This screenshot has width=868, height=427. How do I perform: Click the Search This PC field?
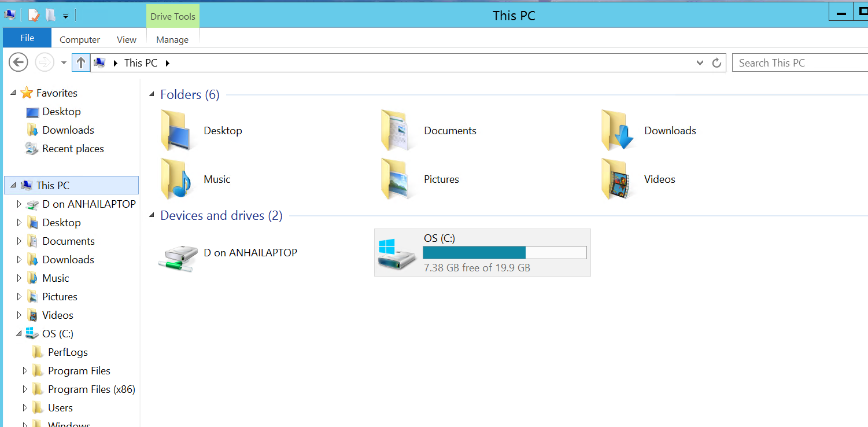pos(800,62)
